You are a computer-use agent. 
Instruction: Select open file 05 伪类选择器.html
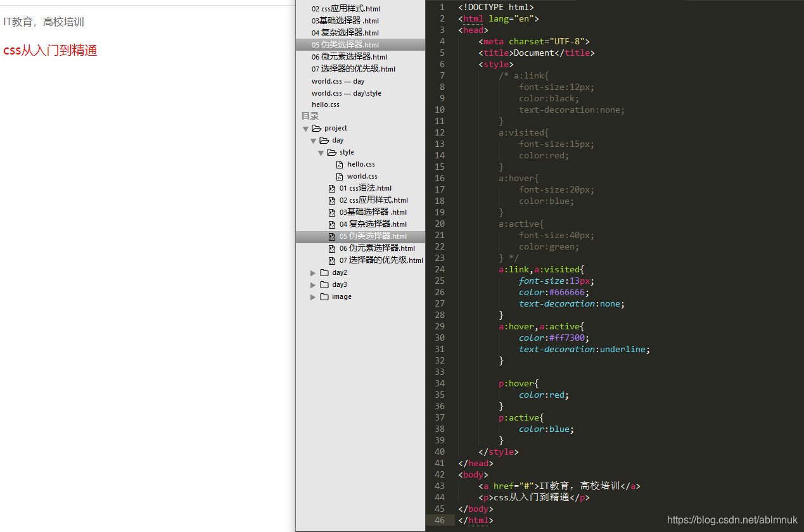tap(361, 45)
